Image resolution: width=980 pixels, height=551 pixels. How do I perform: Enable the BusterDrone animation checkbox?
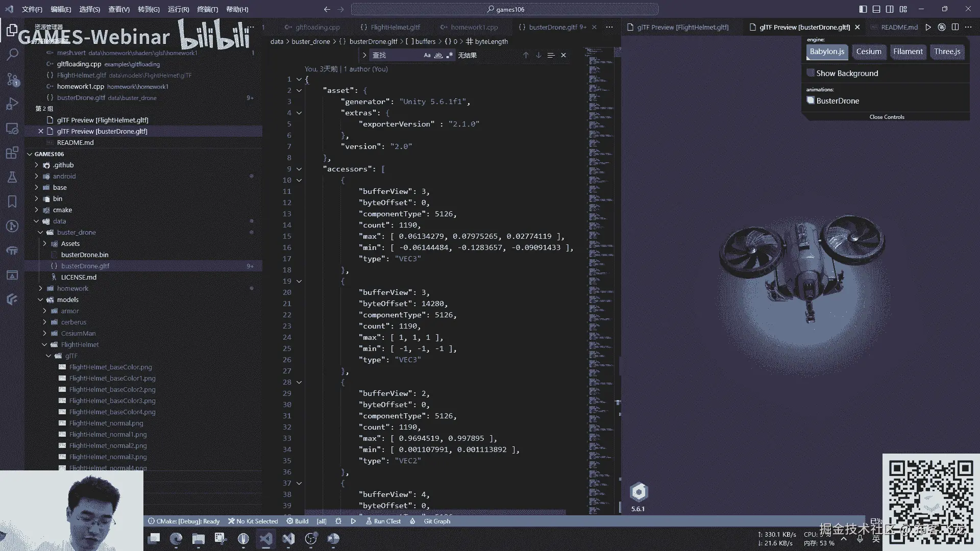(x=811, y=101)
